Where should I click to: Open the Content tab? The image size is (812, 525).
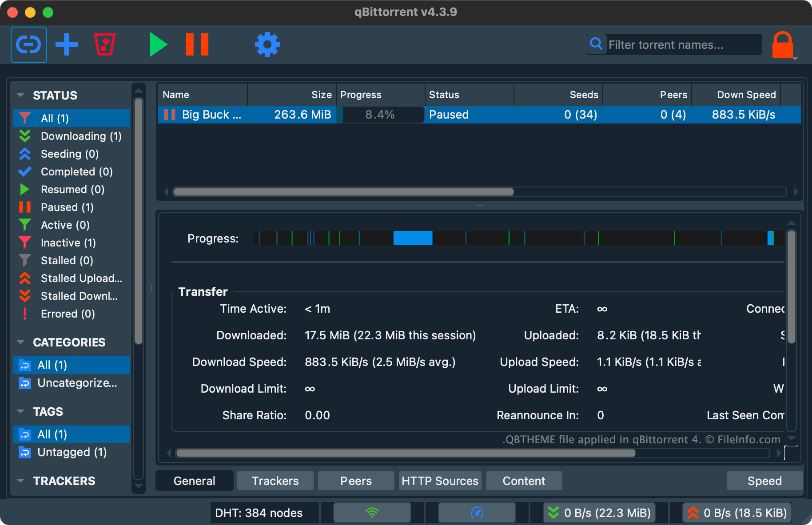(x=524, y=481)
